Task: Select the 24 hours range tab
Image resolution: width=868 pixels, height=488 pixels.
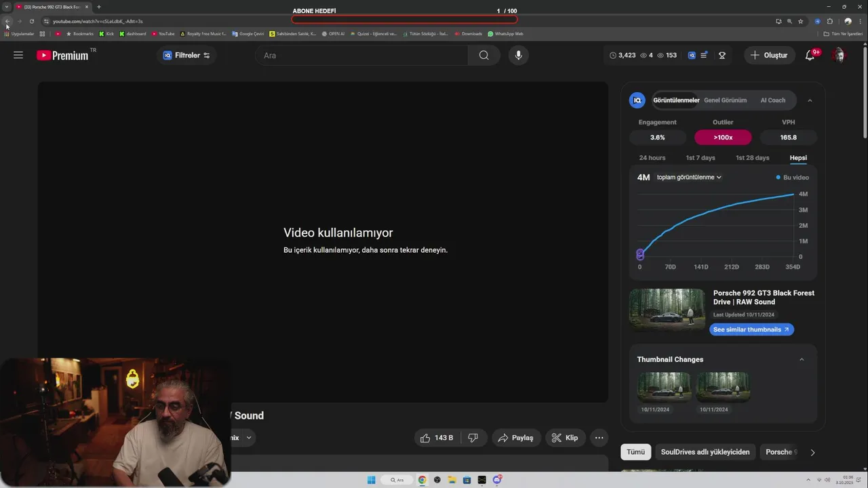Action: point(652,158)
